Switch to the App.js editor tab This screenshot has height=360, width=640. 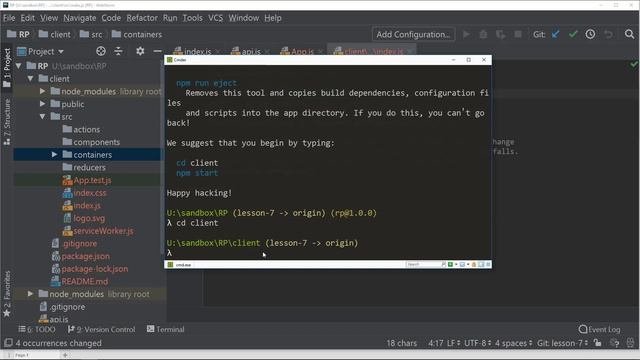302,51
